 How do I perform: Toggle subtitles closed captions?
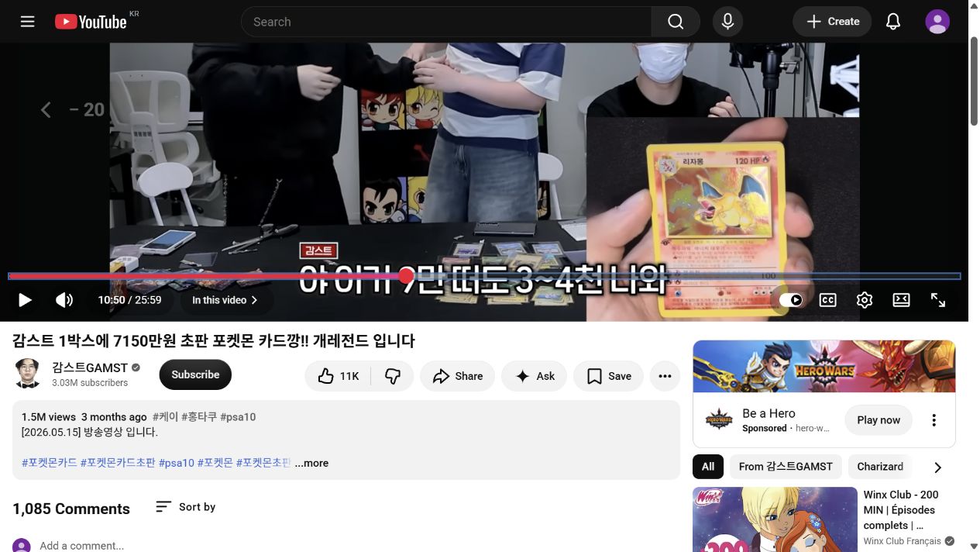pos(828,300)
